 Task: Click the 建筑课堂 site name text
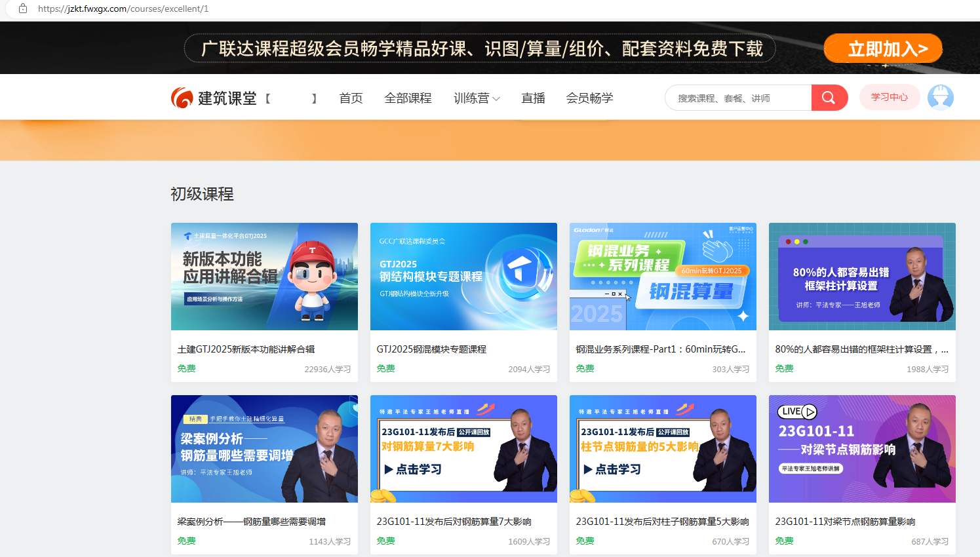coord(227,98)
